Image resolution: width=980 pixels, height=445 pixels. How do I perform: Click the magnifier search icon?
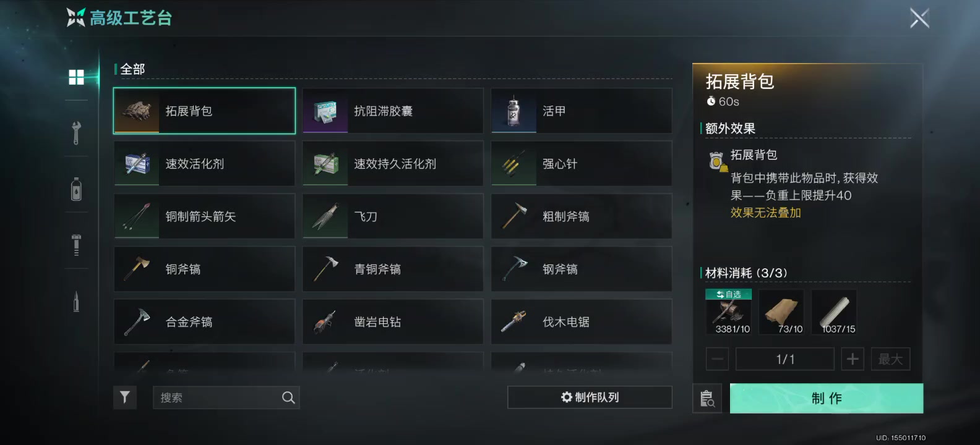pos(288,397)
